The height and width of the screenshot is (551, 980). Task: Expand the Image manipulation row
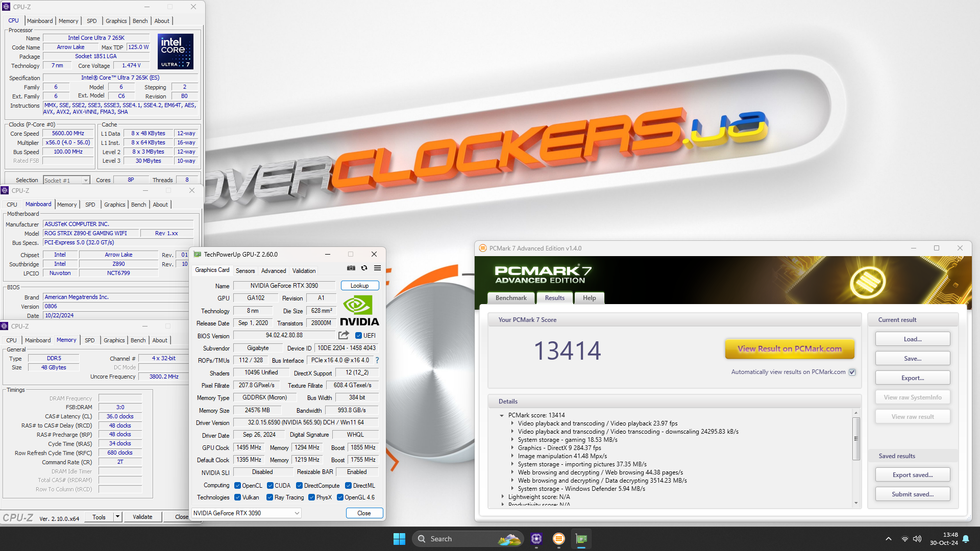512,456
